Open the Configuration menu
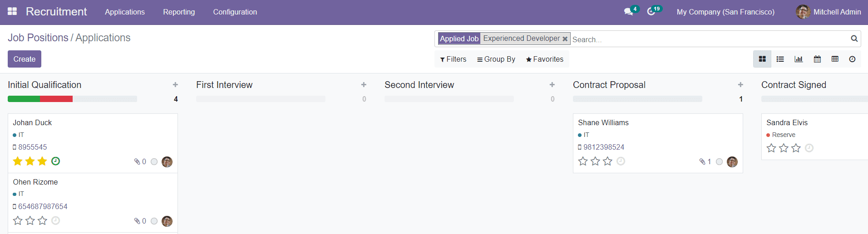 coord(235,12)
